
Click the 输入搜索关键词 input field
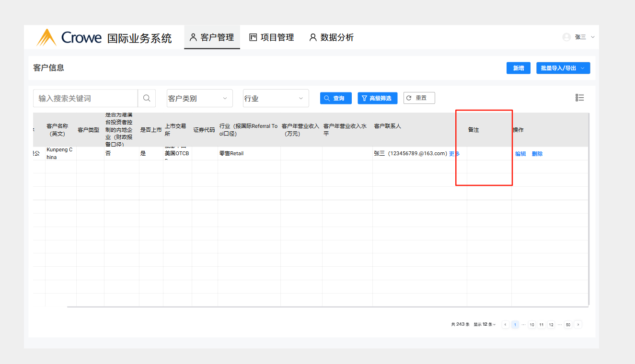point(85,98)
